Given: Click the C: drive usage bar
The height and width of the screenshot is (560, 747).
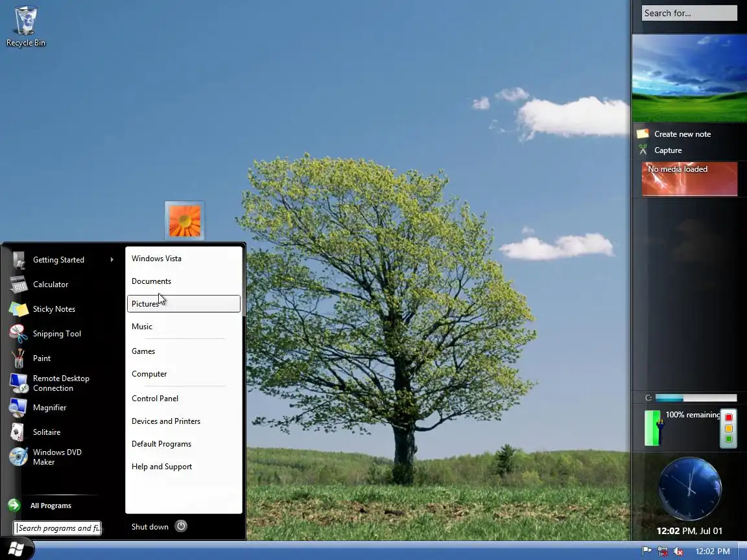Looking at the screenshot, I should click(696, 397).
